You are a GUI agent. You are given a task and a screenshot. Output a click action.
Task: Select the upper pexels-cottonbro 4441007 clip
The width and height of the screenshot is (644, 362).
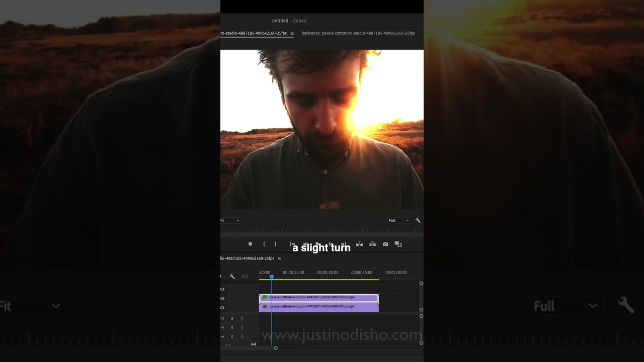(x=319, y=298)
